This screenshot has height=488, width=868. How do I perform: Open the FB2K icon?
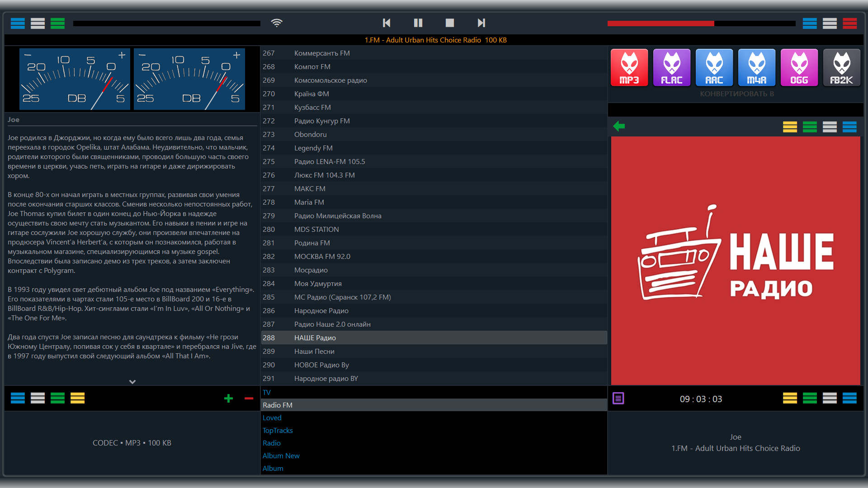[x=841, y=68]
